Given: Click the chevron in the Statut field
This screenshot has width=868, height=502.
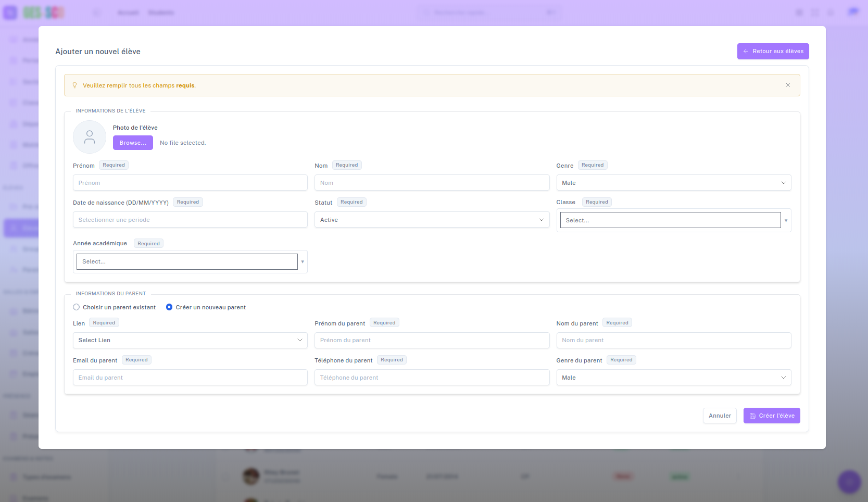Looking at the screenshot, I should point(541,220).
